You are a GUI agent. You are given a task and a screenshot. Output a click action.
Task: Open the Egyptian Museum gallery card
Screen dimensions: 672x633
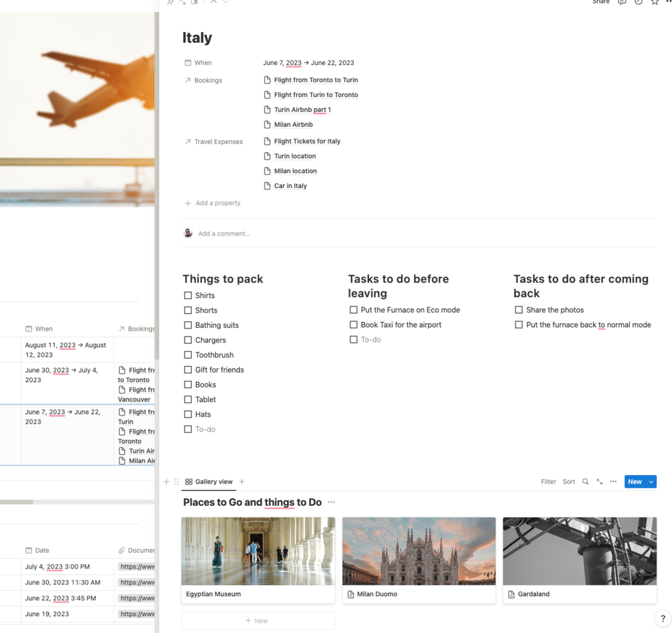[258, 561]
